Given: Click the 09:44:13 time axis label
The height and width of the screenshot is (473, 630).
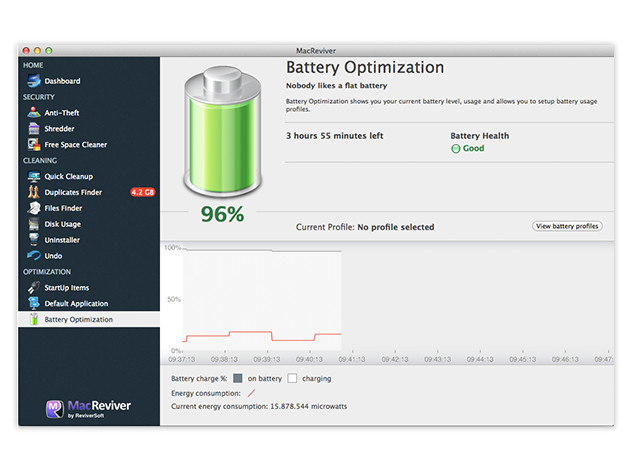Looking at the screenshot, I should (x=480, y=359).
